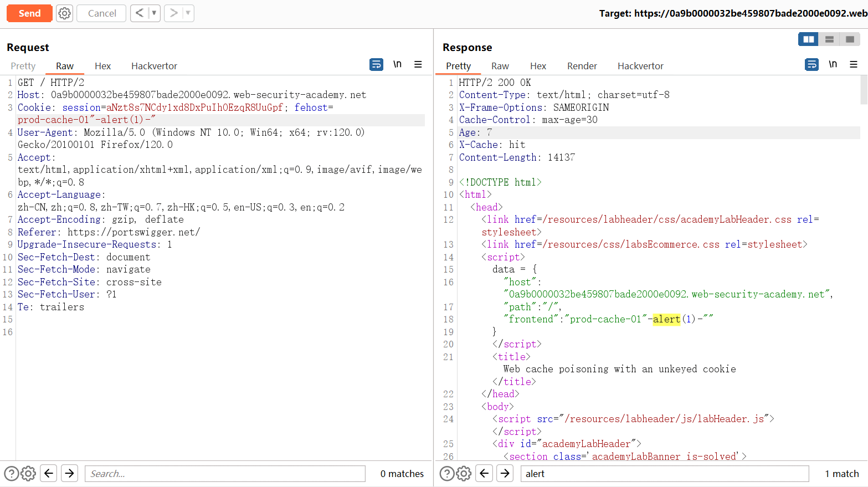Viewport: 868px width, 487px height.
Task: Click the 'Sec-Fetch-Site' header in the request
Action: (57, 282)
